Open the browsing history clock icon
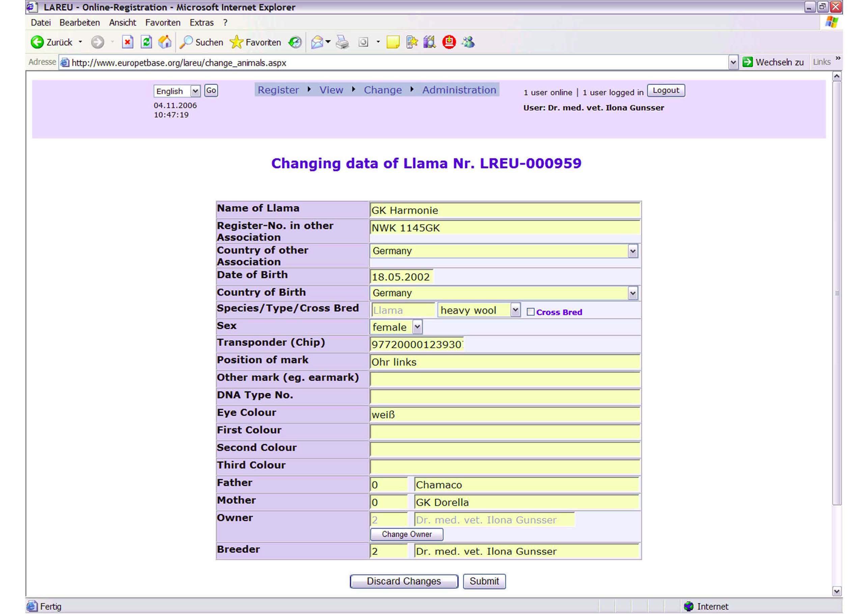Viewport: 868px width, 614px height. pyautogui.click(x=295, y=42)
